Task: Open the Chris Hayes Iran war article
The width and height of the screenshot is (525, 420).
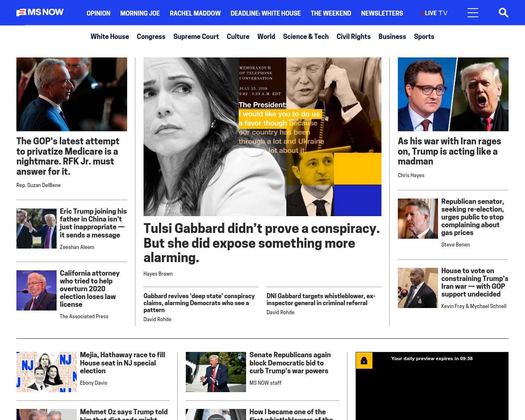Action: pyautogui.click(x=449, y=151)
